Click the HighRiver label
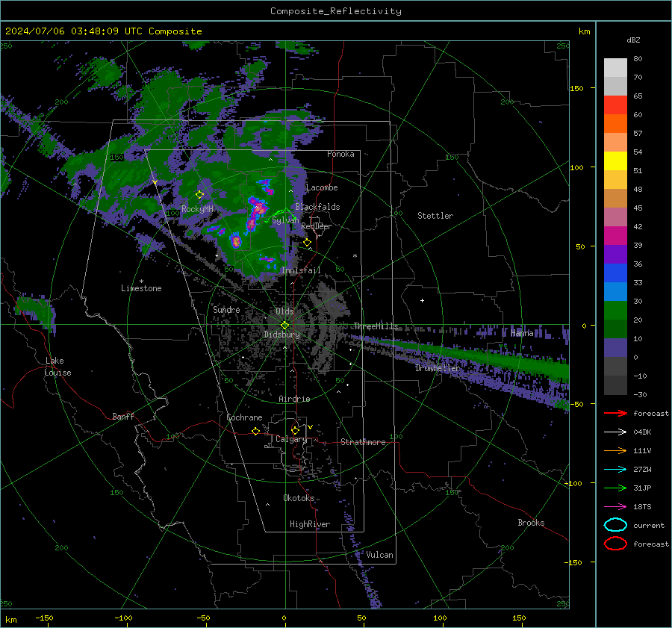Screen dimensions: 672x628 310,524
